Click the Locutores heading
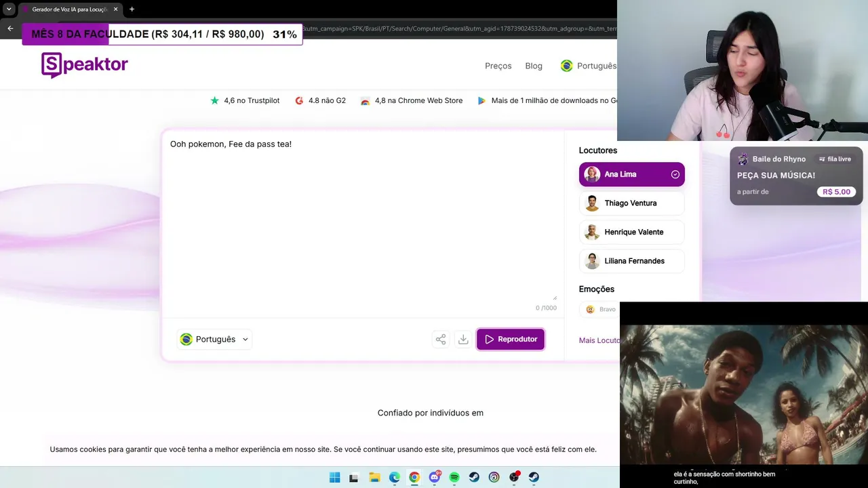The image size is (868, 488). [598, 150]
